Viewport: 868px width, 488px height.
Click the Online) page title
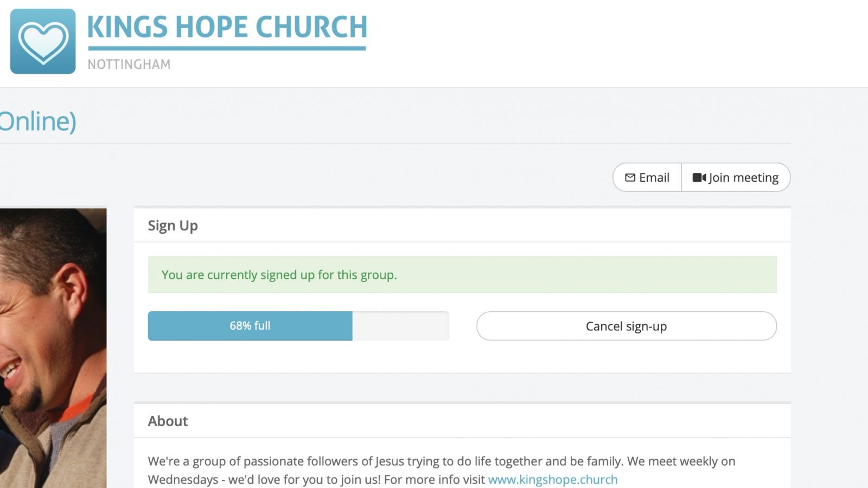38,121
